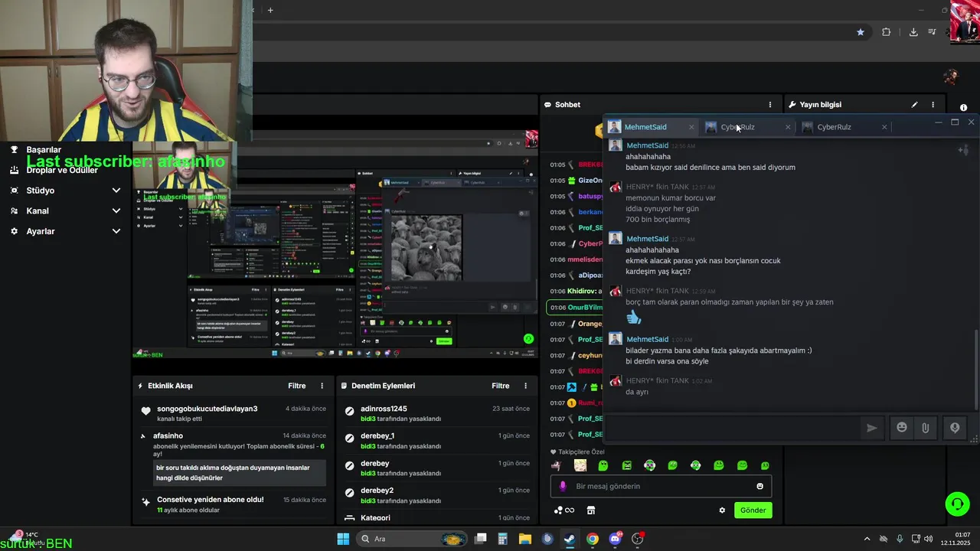The height and width of the screenshot is (551, 980).
Task: Click Kick message field Bir mesaj gönderin
Action: (661, 486)
